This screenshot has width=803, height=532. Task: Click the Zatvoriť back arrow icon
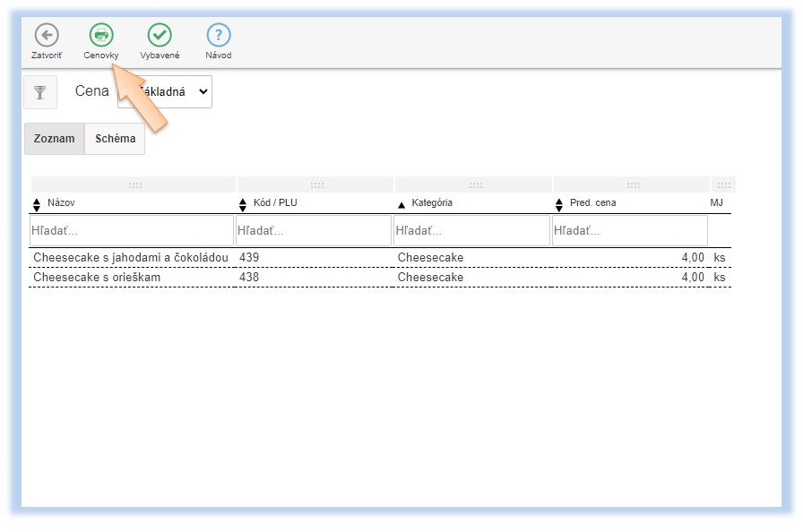pos(47,36)
